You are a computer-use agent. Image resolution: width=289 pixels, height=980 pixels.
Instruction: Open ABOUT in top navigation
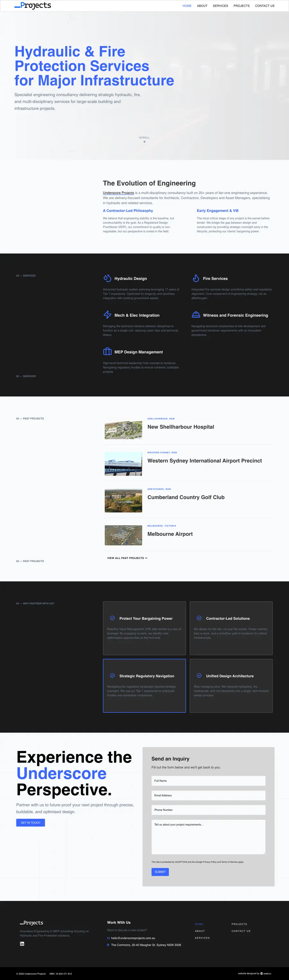202,6
